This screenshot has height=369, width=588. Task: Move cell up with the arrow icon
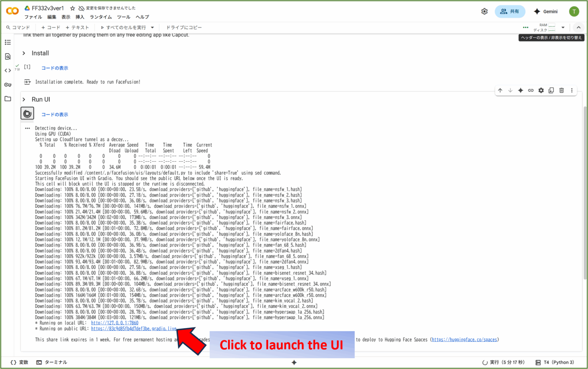(x=500, y=90)
